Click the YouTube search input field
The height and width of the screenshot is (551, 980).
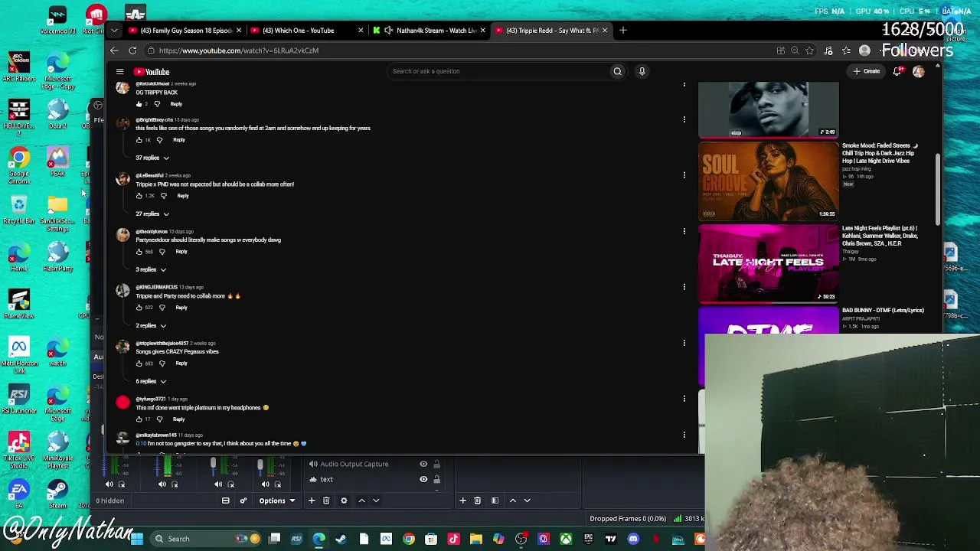pyautogui.click(x=498, y=71)
